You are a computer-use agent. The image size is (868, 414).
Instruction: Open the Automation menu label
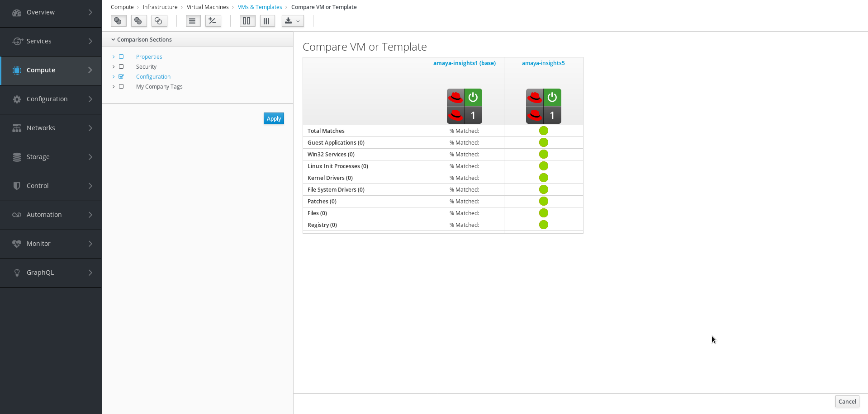click(44, 215)
